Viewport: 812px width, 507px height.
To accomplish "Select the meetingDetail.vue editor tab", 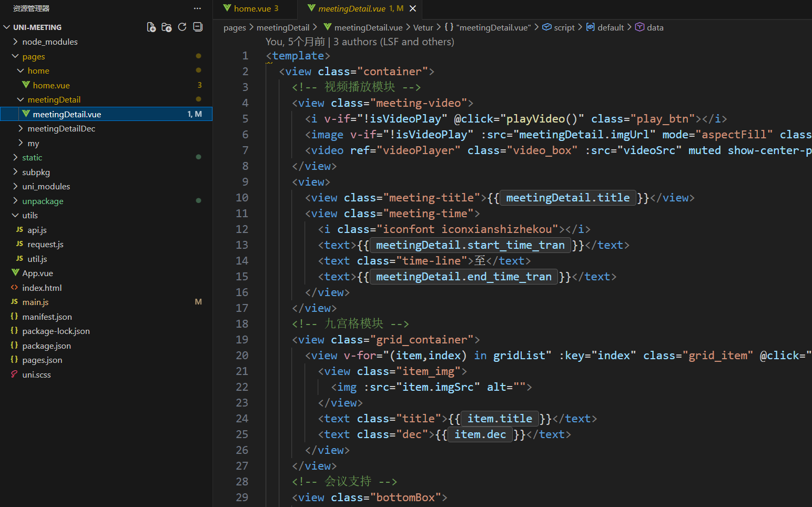I will 351,8.
